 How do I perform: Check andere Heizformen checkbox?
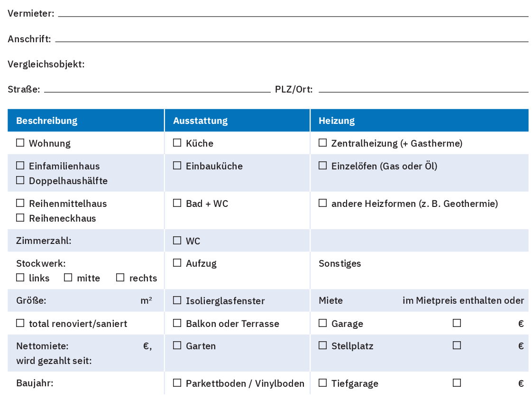[322, 203]
